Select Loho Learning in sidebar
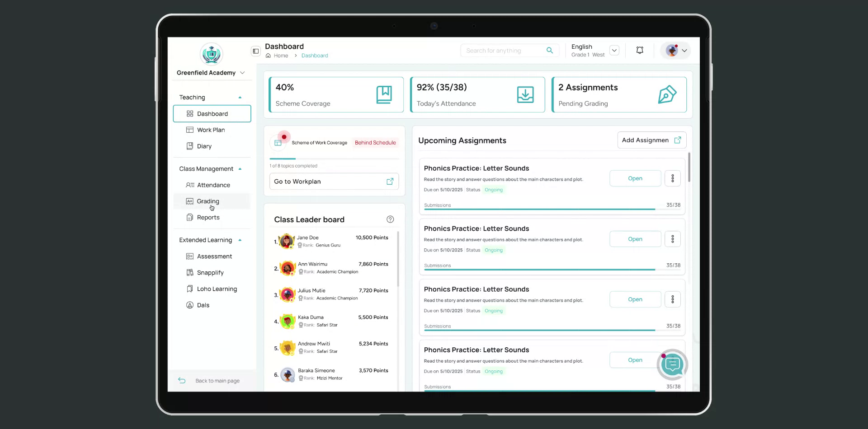 click(x=217, y=289)
